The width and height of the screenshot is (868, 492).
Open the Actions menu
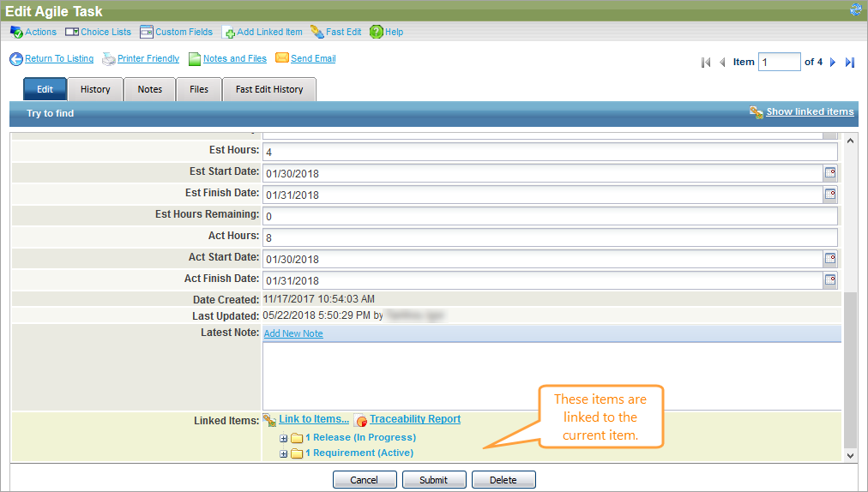tap(33, 32)
